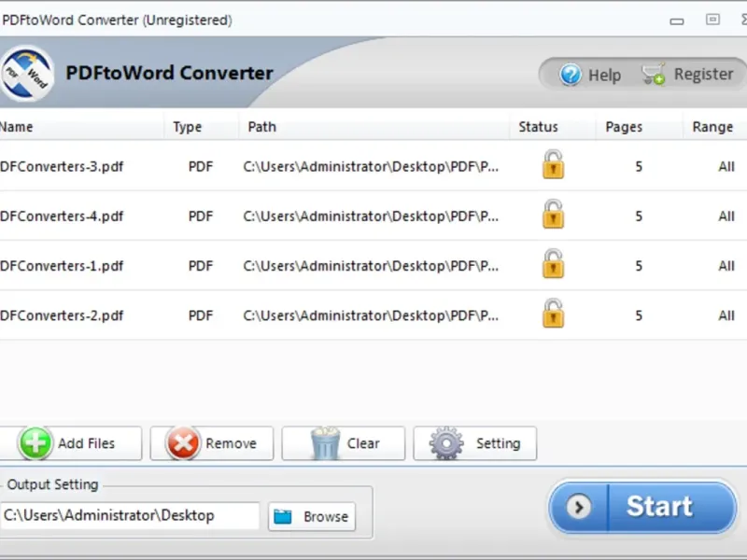
Task: Click the All range of DFConverters-4.pdf
Action: (x=726, y=217)
